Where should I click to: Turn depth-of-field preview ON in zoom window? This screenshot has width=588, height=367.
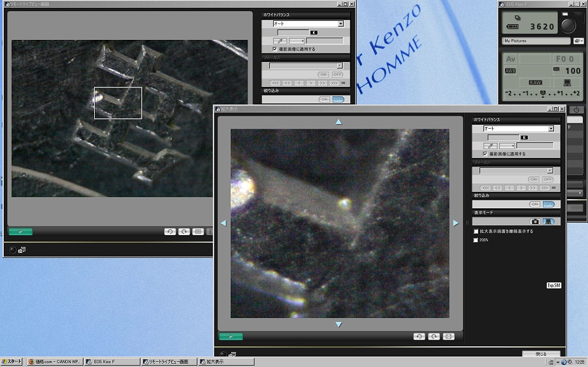point(534,204)
